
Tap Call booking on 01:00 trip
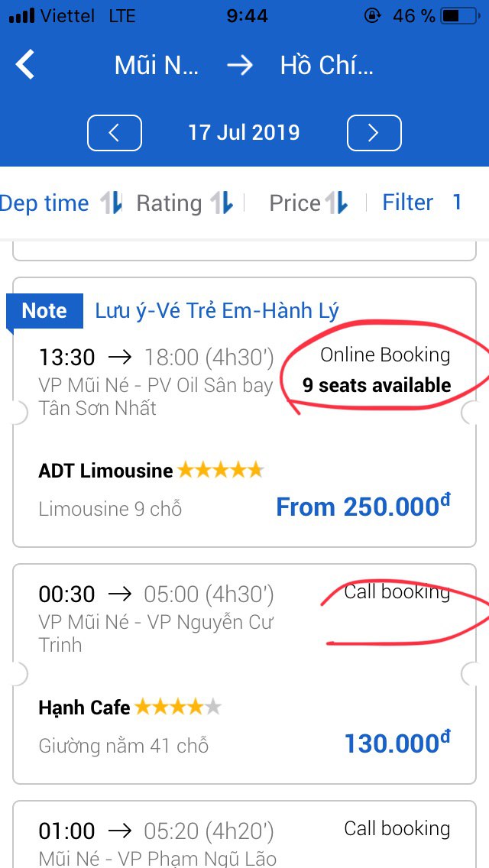point(397,828)
